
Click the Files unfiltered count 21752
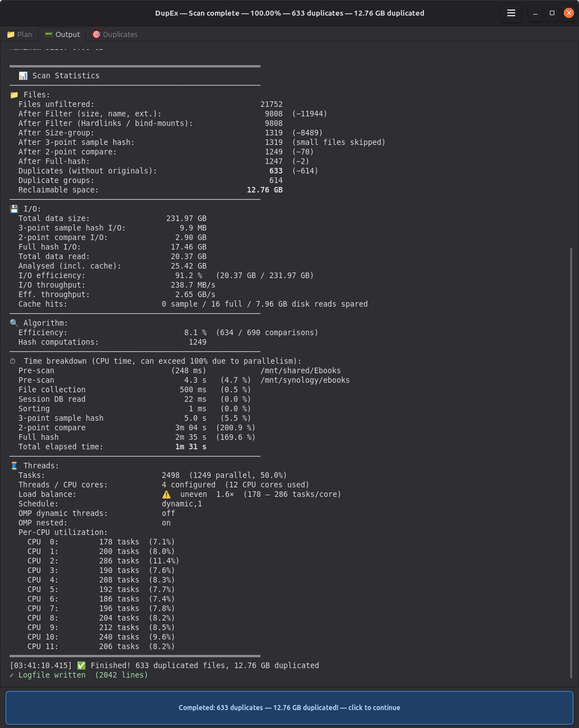tap(272, 104)
